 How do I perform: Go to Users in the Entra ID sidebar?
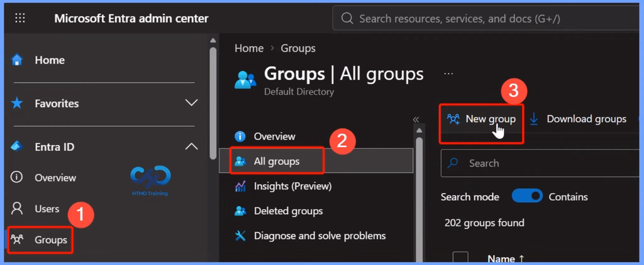tap(47, 209)
